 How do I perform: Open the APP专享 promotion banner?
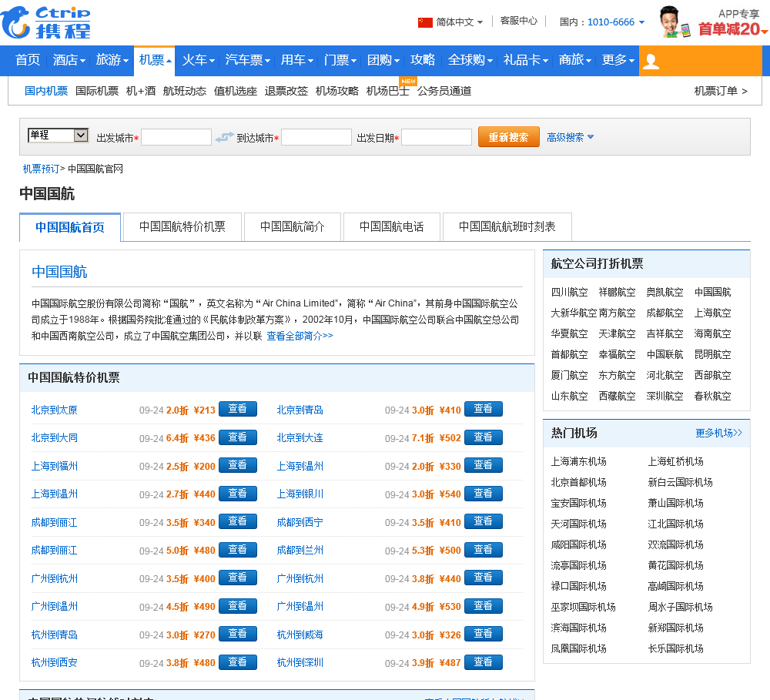714,22
